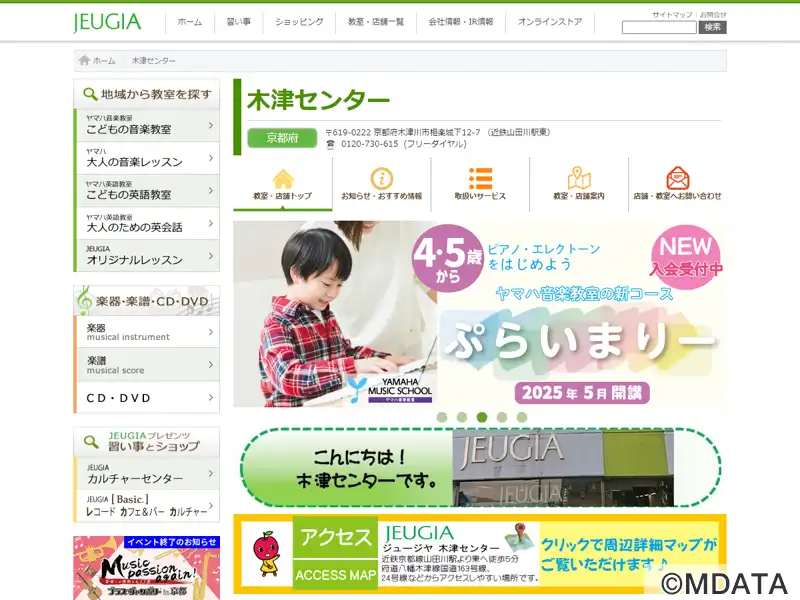Click the 地域から教室を探す heading

pos(156,94)
